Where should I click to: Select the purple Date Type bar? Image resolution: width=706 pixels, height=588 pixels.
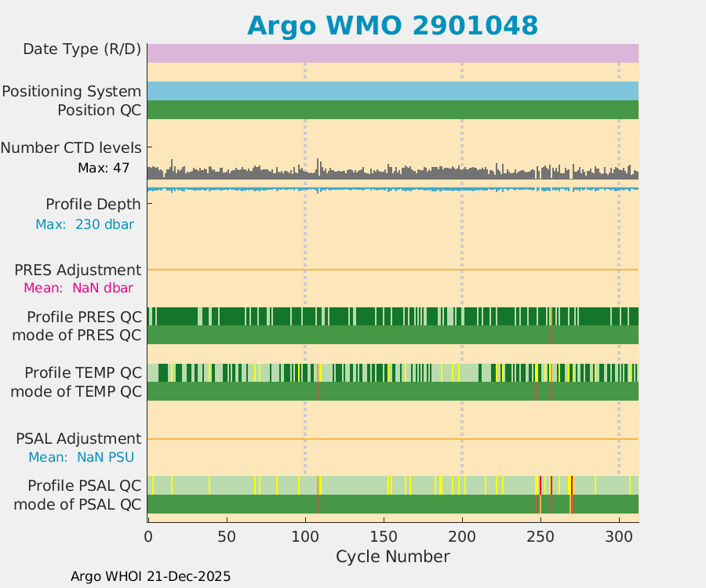tap(392, 53)
